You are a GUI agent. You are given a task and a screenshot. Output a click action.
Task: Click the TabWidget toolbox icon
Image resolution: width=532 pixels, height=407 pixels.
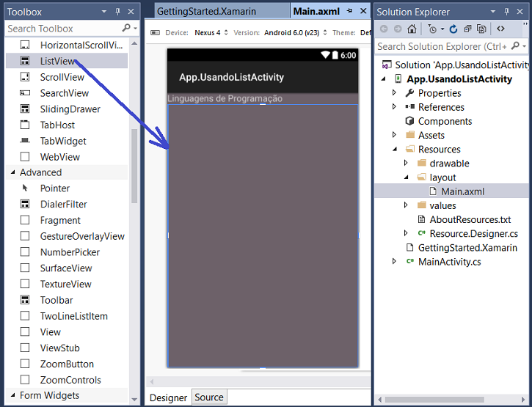[25, 141]
